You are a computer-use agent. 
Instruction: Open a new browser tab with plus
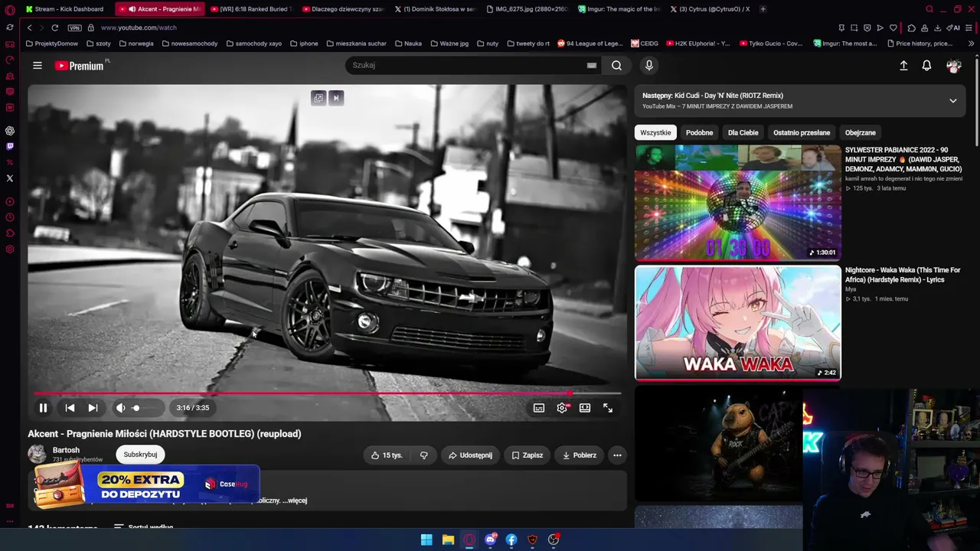pos(763,9)
